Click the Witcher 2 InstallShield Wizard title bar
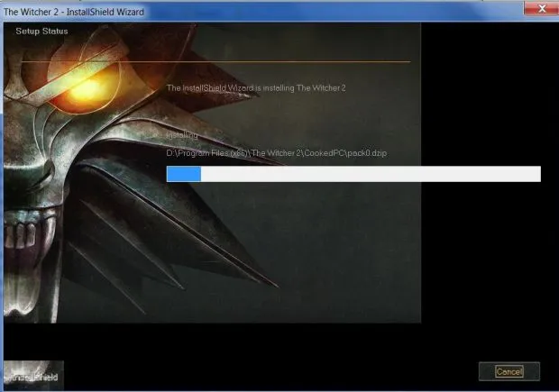 click(225, 12)
